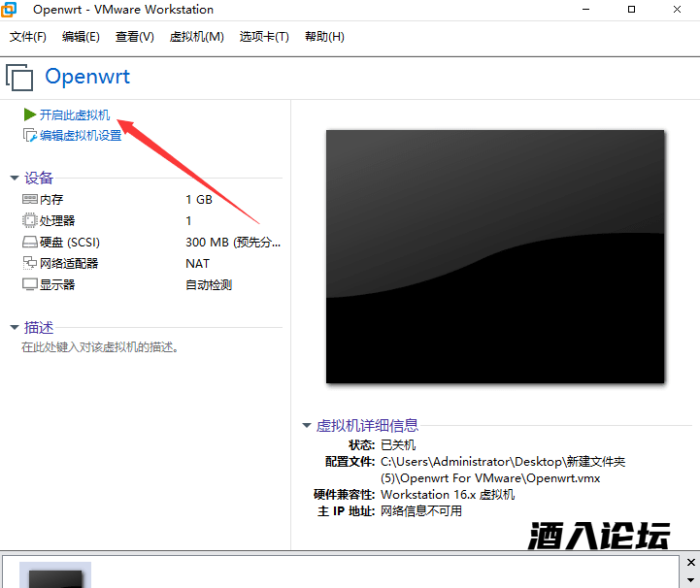Select the VM thumbnail in bottom bar
Screen dimensions: 700x588
pos(55,575)
